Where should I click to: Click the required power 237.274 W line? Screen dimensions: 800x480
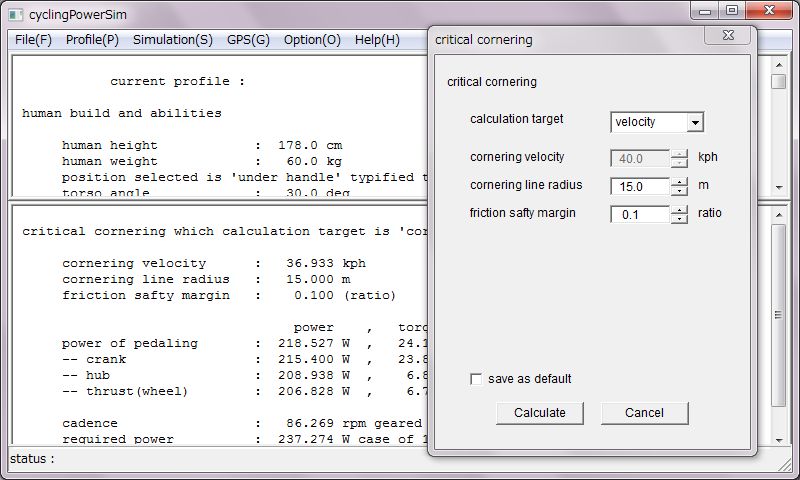244,439
